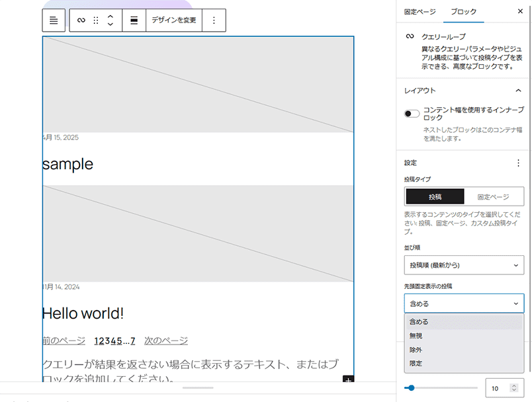The image size is (532, 402).
Task: Open the 並び順 order dropdown
Action: coord(464,265)
